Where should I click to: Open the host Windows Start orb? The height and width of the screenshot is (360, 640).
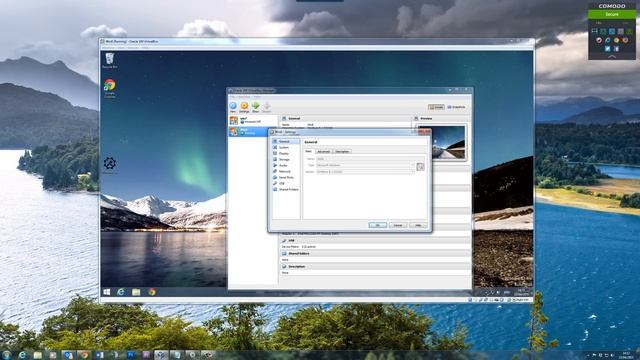coord(6,355)
